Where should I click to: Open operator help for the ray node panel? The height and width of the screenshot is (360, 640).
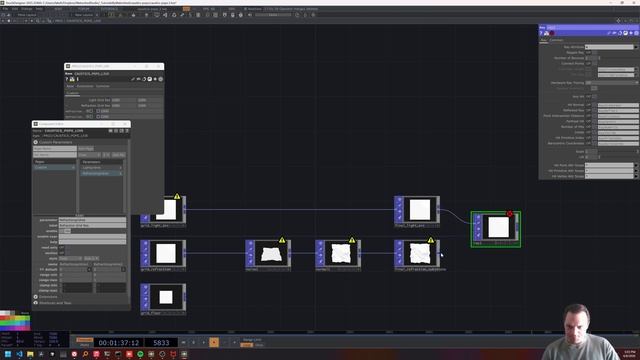click(541, 33)
